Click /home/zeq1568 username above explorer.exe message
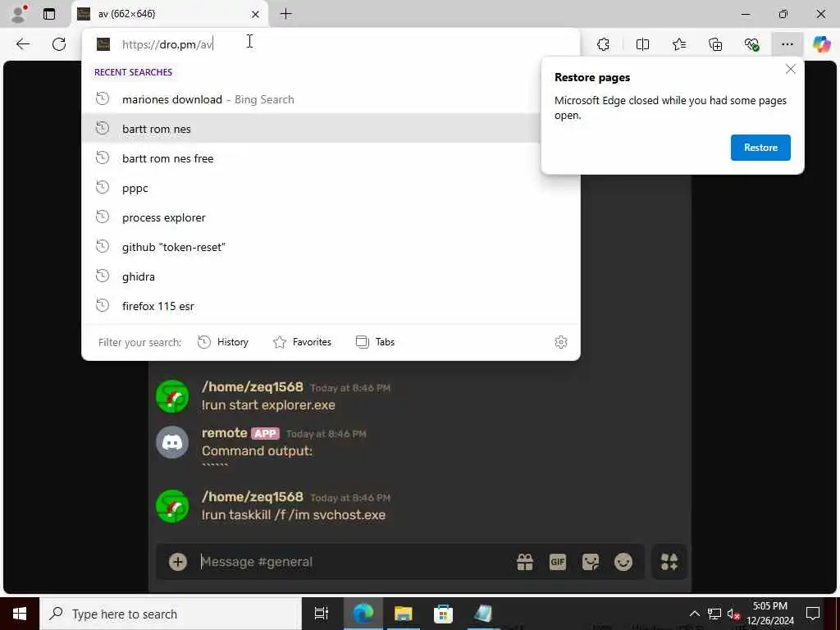840x630 pixels. tap(253, 387)
